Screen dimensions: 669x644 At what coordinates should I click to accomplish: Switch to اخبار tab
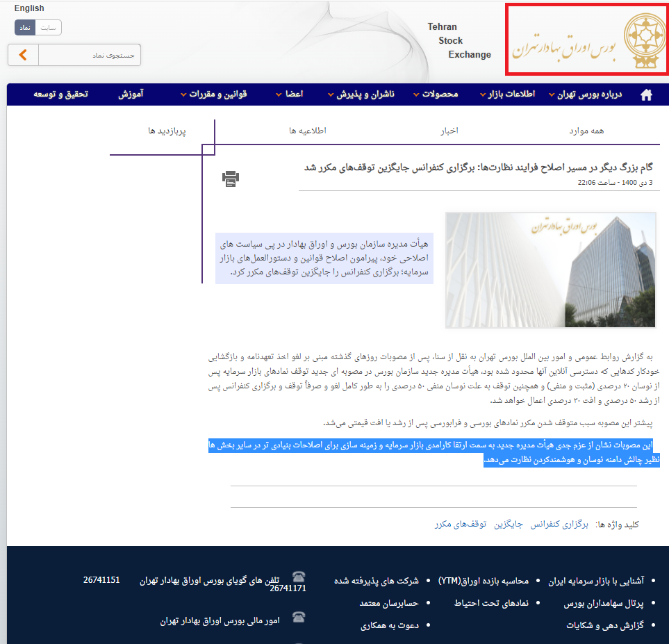coord(449,131)
